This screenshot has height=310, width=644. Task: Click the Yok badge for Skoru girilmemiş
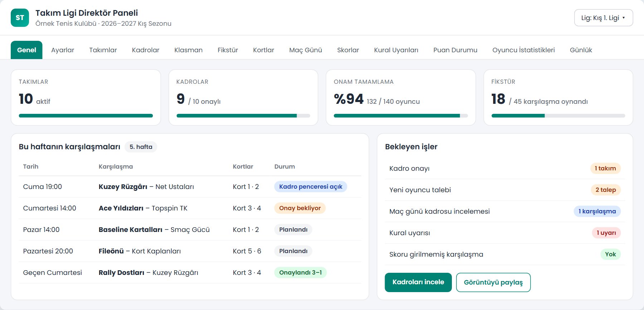pos(610,254)
